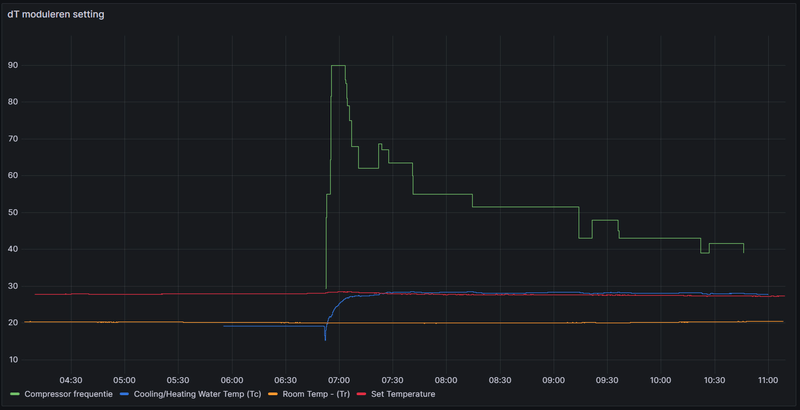Click orange Room Temp legend color swatch
The width and height of the screenshot is (800, 410).
[x=273, y=394]
